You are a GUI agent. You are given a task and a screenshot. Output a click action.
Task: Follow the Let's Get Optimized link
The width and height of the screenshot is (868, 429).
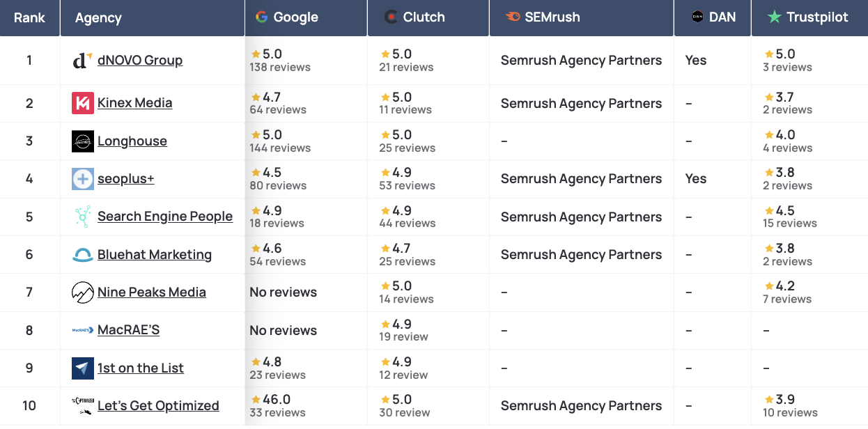coord(158,406)
